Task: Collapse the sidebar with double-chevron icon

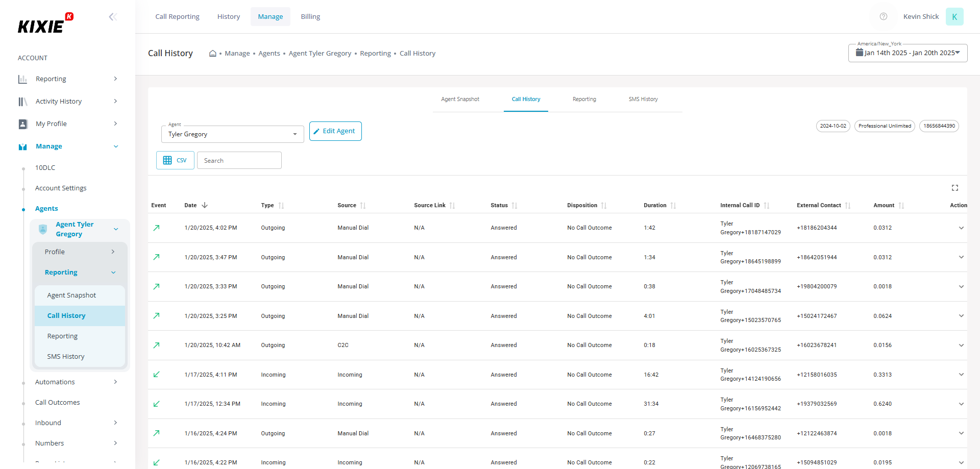Action: coord(113,17)
